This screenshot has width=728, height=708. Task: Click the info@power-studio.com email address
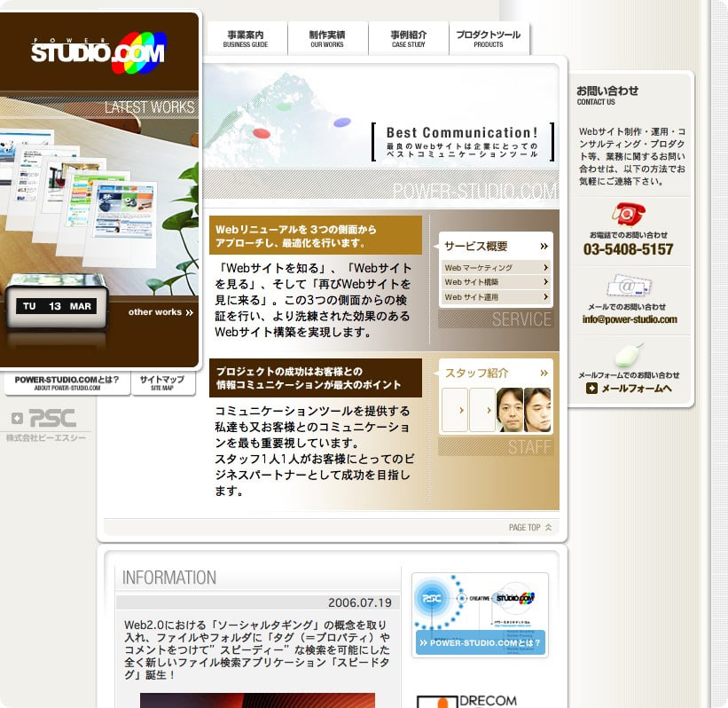pyautogui.click(x=629, y=319)
